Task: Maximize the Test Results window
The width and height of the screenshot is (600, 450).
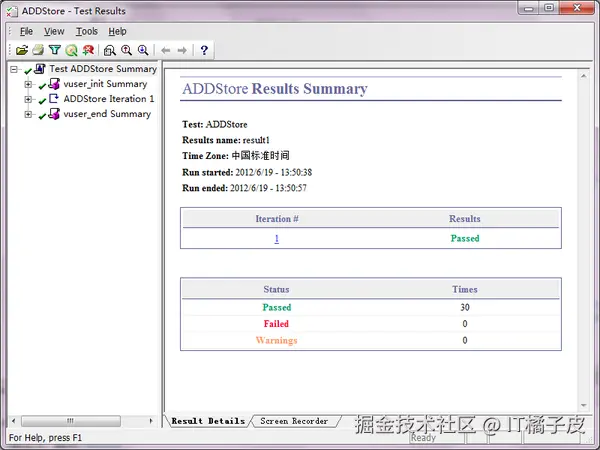Action: click(549, 8)
